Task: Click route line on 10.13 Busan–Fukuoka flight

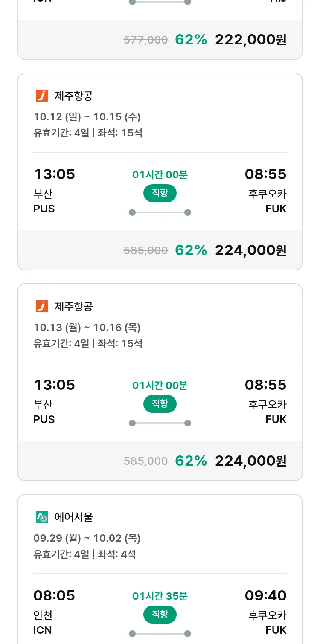Action: 160,423
